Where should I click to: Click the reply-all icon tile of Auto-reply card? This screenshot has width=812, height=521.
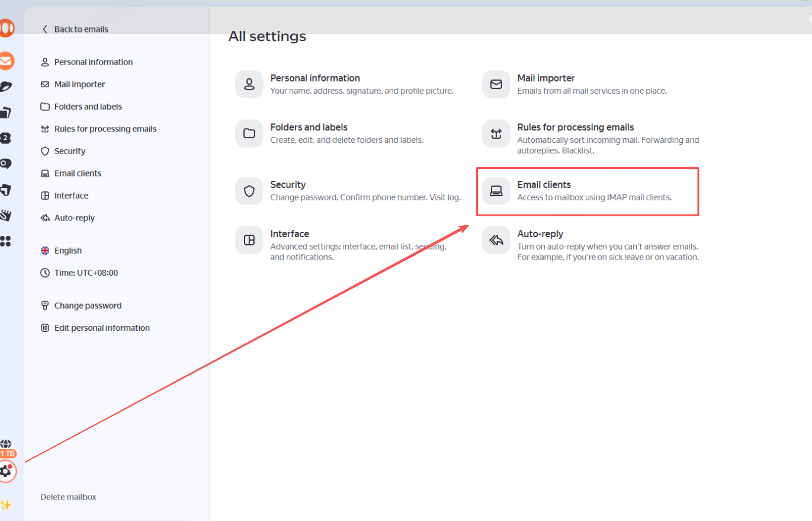coord(496,240)
